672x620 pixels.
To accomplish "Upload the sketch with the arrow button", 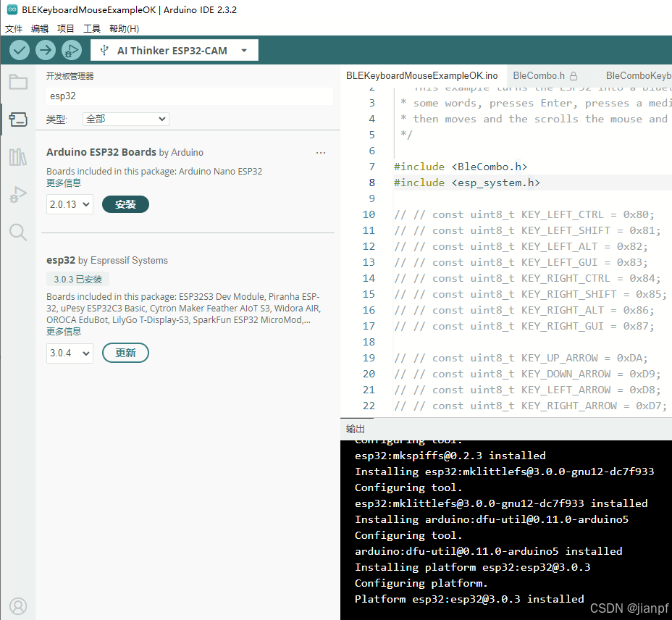I will (x=46, y=50).
